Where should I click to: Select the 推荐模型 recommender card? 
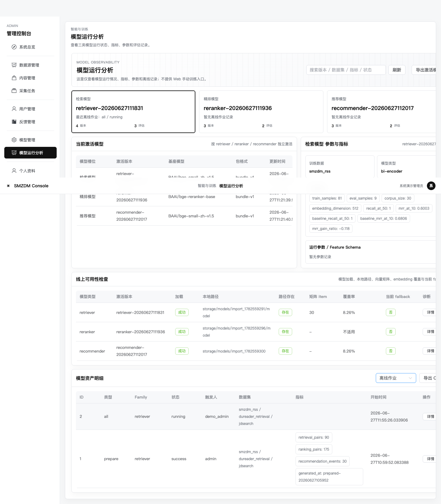[x=382, y=112]
